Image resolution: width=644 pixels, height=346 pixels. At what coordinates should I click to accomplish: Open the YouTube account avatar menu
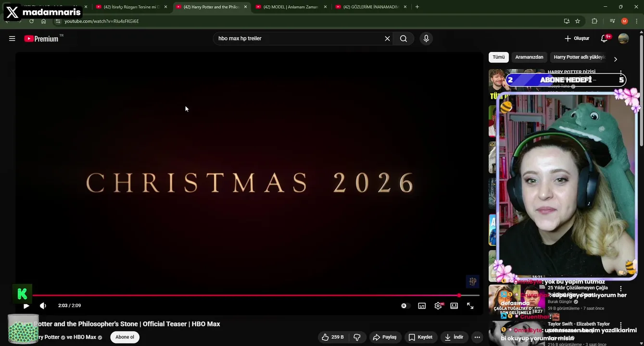(x=623, y=38)
